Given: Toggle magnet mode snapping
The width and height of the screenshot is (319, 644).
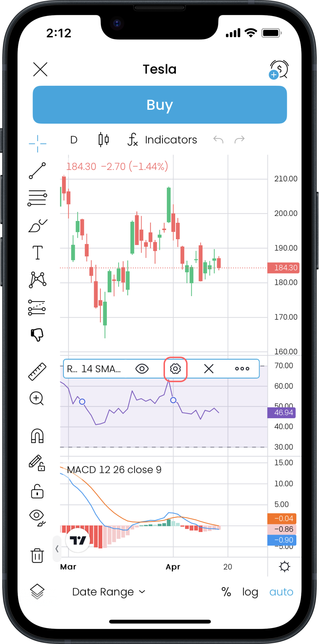Looking at the screenshot, I should 37,436.
